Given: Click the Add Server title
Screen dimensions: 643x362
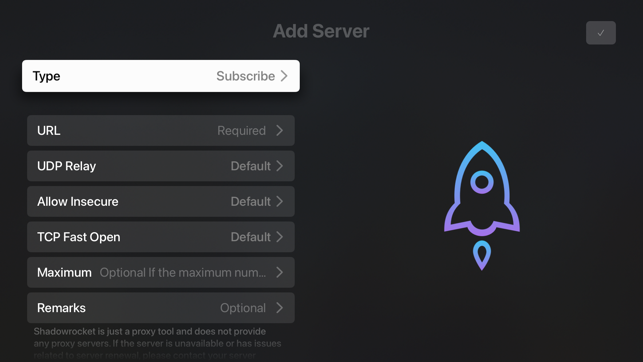Looking at the screenshot, I should tap(321, 31).
